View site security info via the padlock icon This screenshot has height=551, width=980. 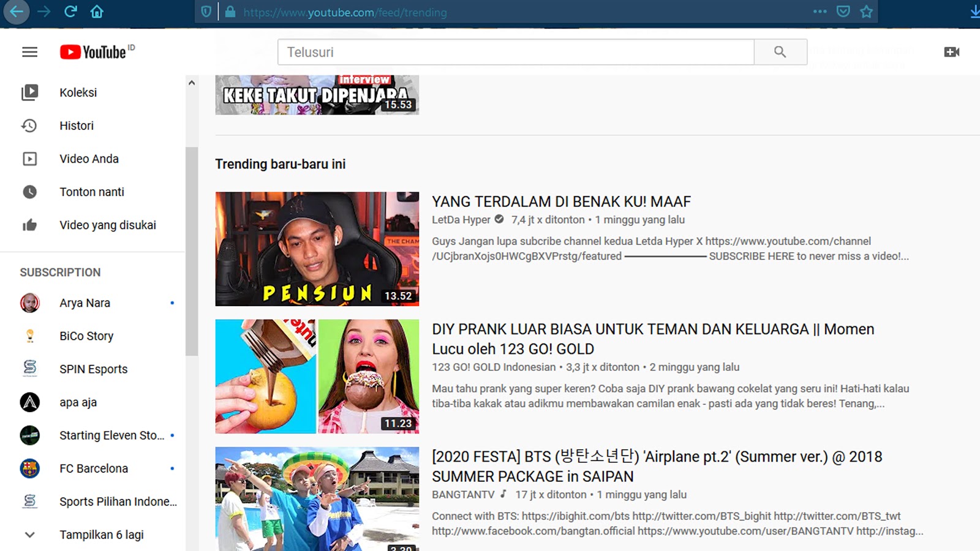230,12
